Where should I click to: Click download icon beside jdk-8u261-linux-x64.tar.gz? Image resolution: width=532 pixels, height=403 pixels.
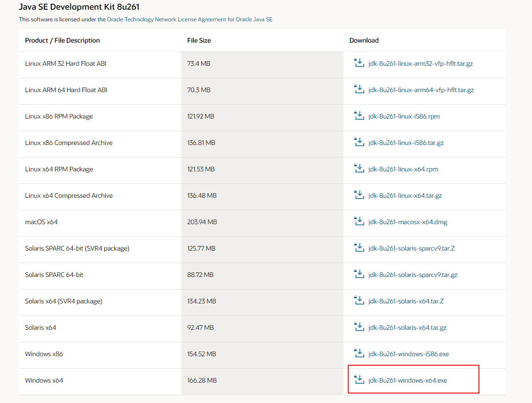359,195
